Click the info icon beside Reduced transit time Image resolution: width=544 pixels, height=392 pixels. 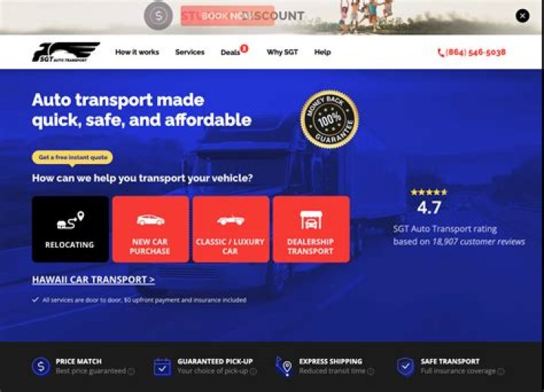point(370,372)
